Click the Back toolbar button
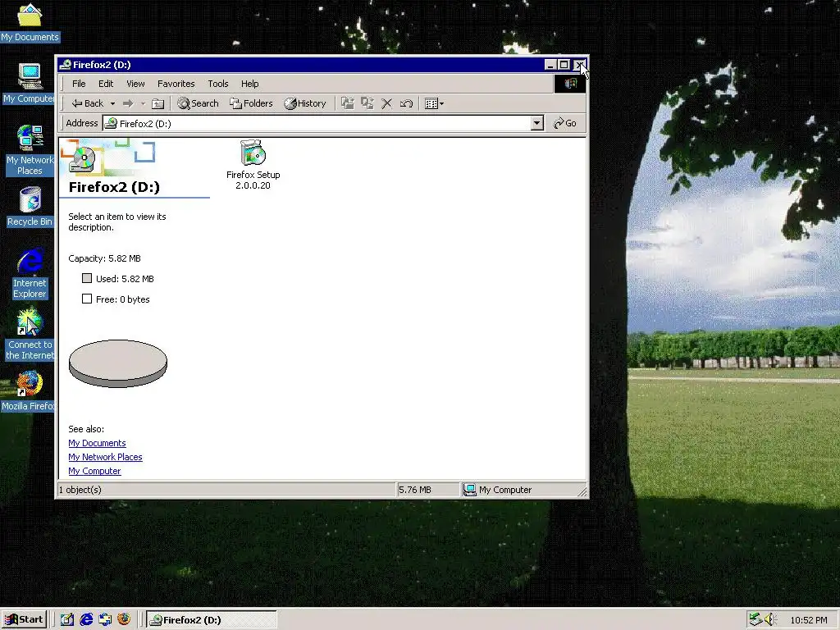Viewport: 840px width, 630px height. (87, 103)
